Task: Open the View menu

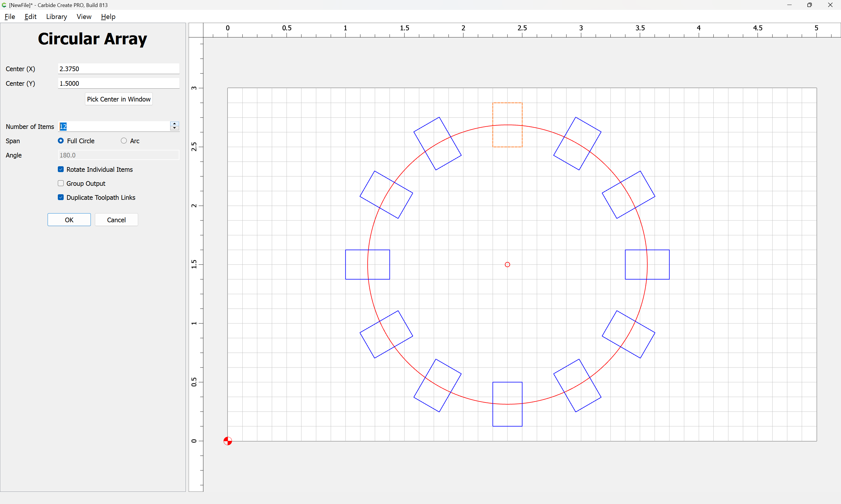Action: (84, 17)
